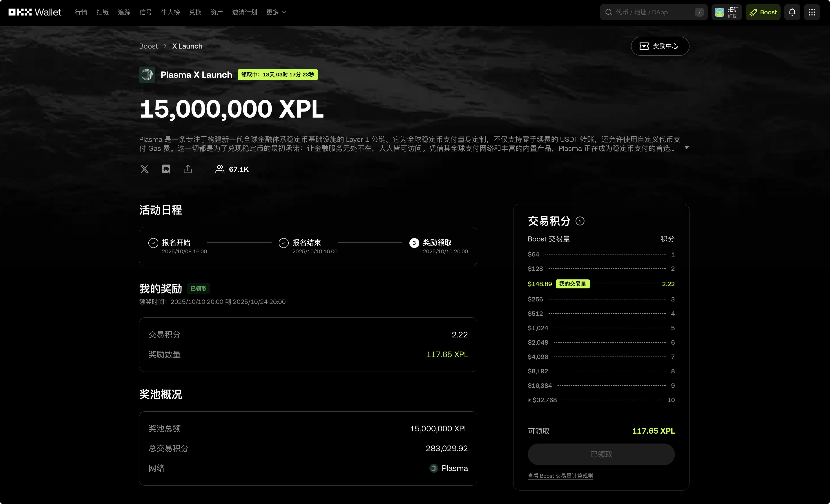The image size is (830, 504).
Task: Open the 行情 menu item
Action: (x=81, y=12)
